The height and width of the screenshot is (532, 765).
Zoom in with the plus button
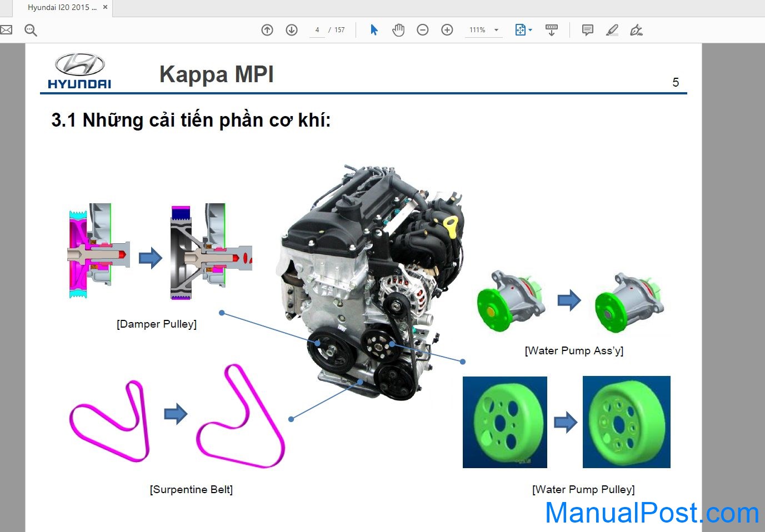coord(447,30)
